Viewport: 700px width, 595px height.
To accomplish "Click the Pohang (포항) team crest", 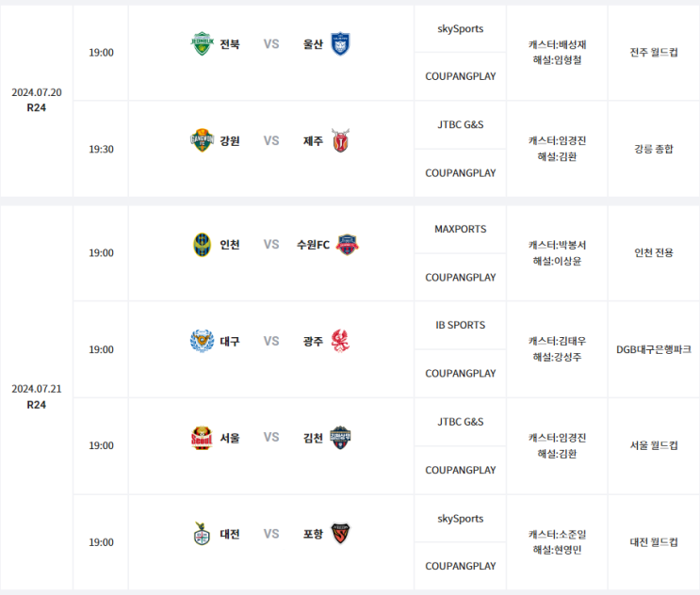I will pos(340,534).
